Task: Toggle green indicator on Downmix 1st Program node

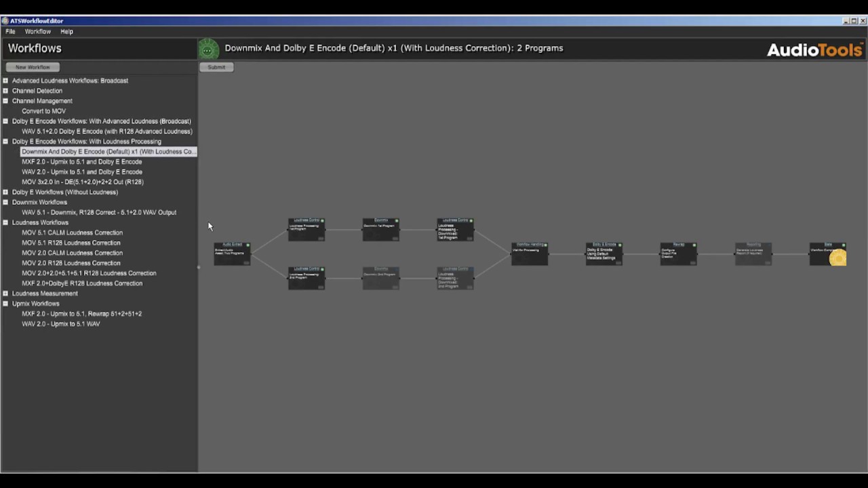Action: (x=397, y=220)
